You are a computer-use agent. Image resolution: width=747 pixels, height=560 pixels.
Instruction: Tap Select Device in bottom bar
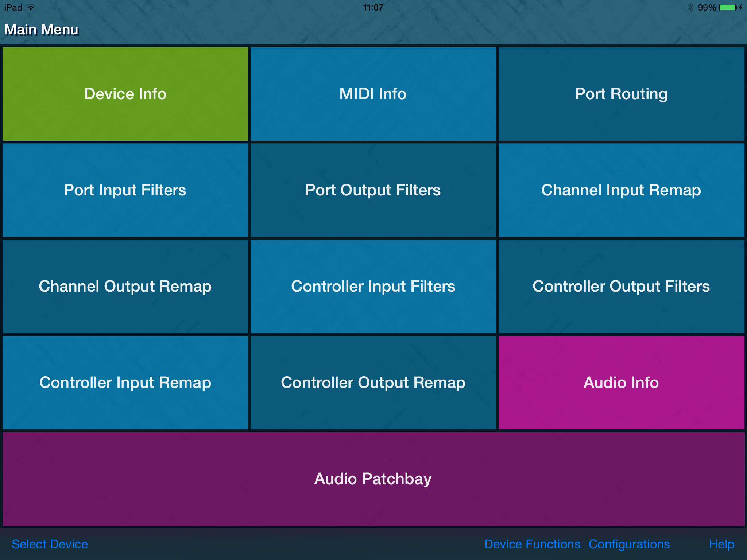pos(50,544)
